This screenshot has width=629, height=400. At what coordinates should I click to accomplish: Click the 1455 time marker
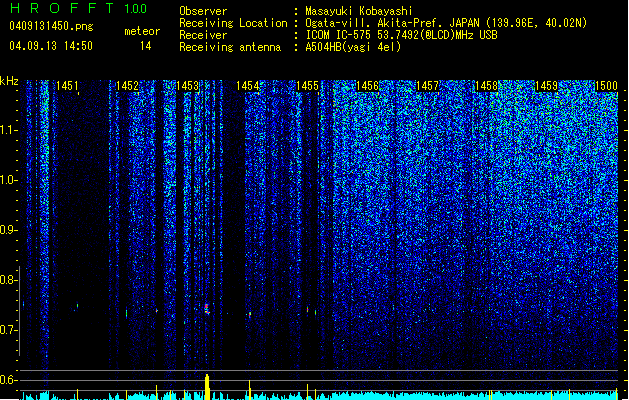307,86
